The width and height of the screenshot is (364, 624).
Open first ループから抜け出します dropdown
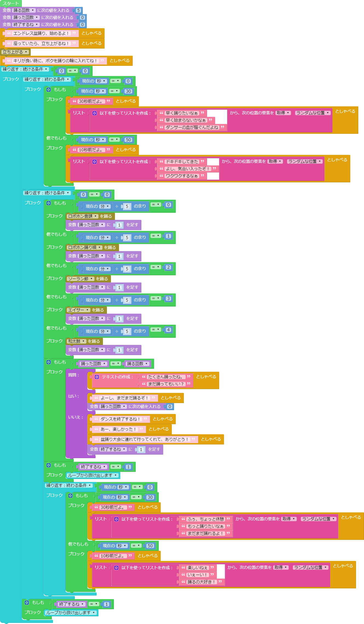93,475
